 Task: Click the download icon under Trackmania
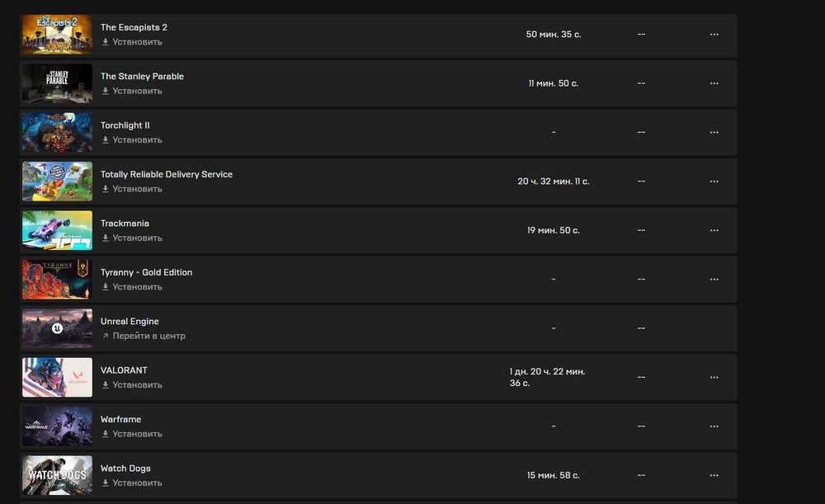tap(106, 238)
